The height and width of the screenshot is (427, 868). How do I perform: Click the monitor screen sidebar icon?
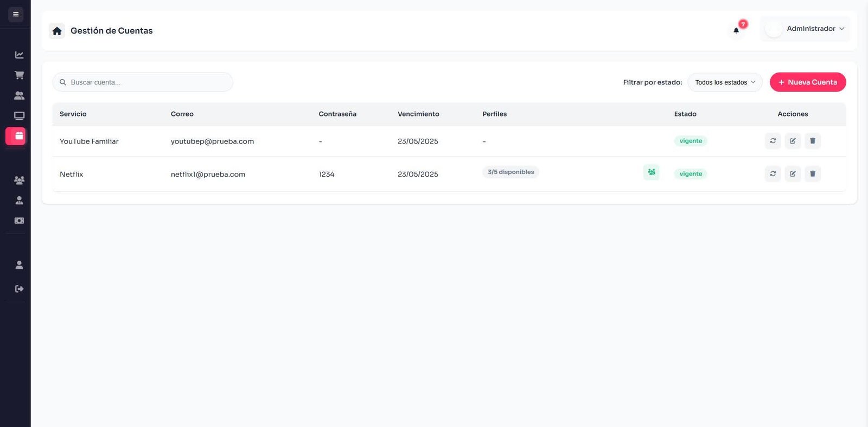pos(19,116)
